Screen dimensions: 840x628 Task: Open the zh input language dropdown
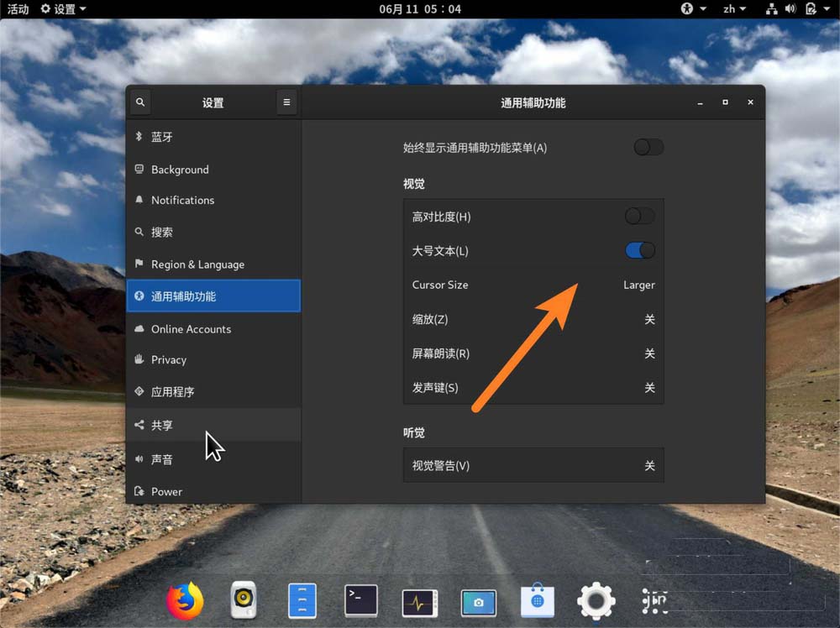point(734,9)
